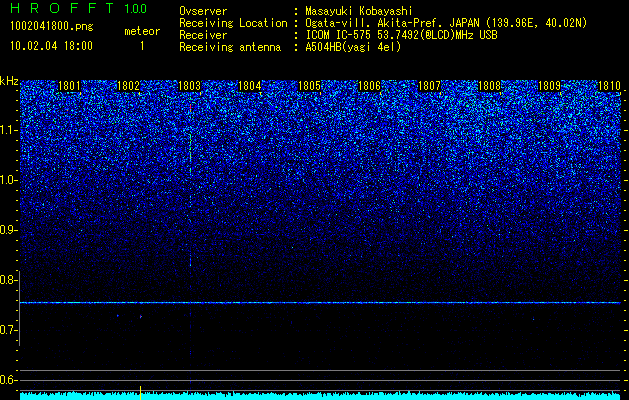Screen dimensions: 629x400
Task: Click the 1807 time marker
Action: [429, 86]
